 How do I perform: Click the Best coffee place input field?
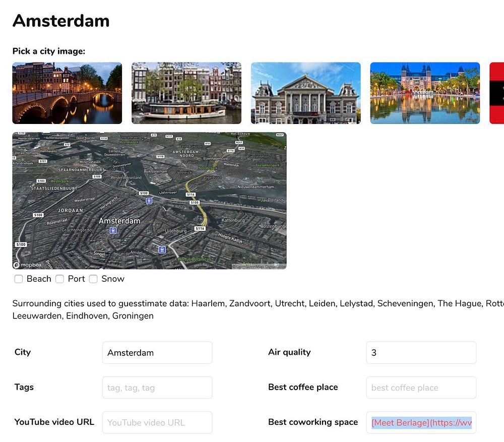421,388
